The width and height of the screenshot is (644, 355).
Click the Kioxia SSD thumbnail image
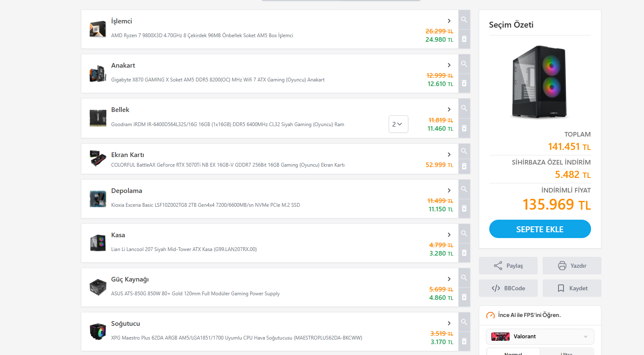(x=98, y=199)
